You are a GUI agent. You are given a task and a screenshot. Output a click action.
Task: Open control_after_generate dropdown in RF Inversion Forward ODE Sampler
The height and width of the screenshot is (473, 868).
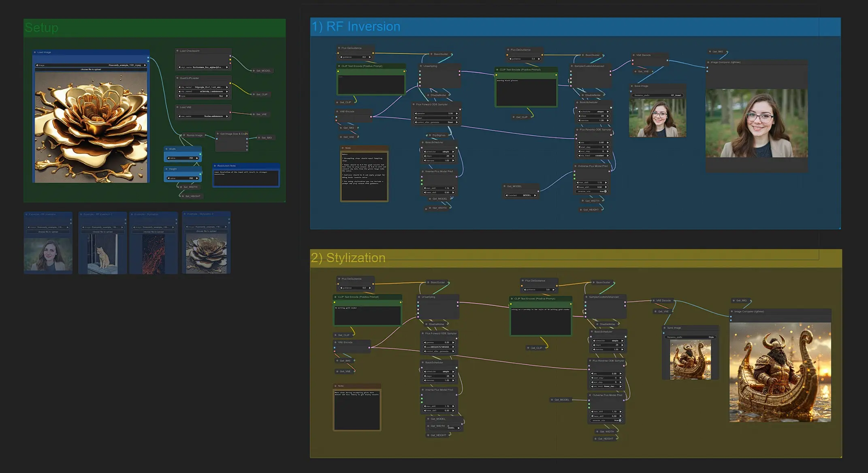tap(436, 122)
